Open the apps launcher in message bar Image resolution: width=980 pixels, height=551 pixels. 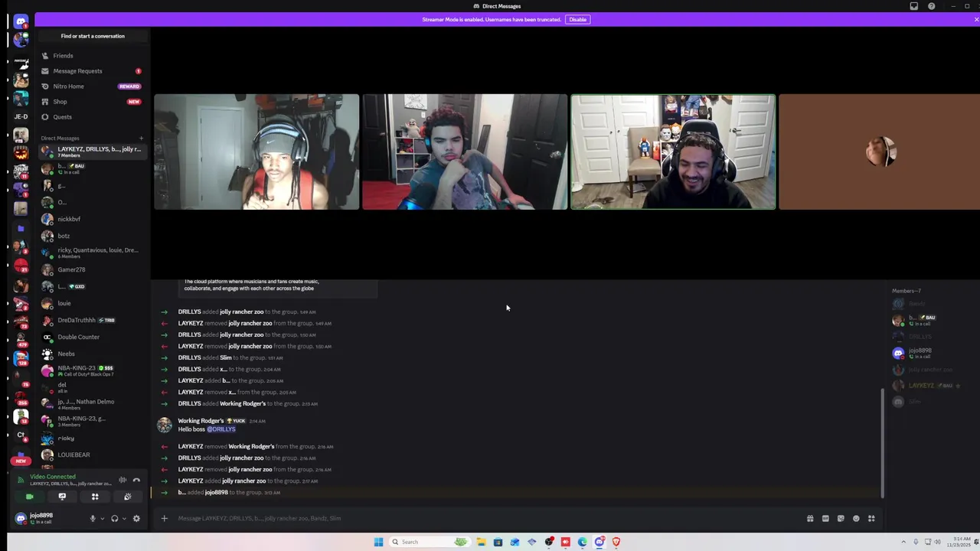pos(871,518)
